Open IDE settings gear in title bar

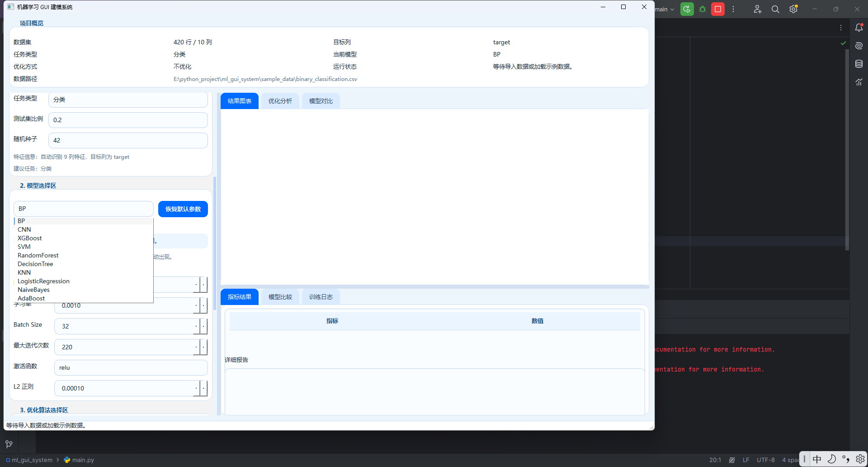tap(793, 9)
